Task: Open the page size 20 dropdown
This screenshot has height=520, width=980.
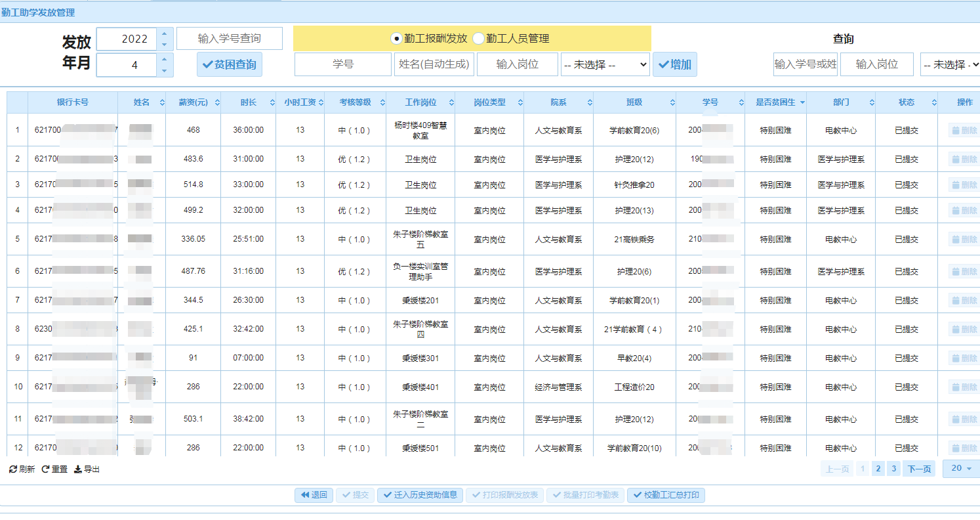Action: [961, 468]
